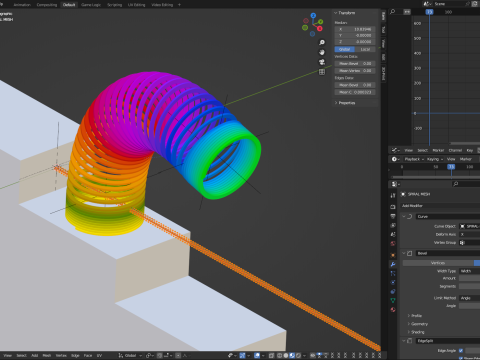Open the Keying dropdown in timeline
The height and width of the screenshot is (360, 480).
[x=435, y=159]
